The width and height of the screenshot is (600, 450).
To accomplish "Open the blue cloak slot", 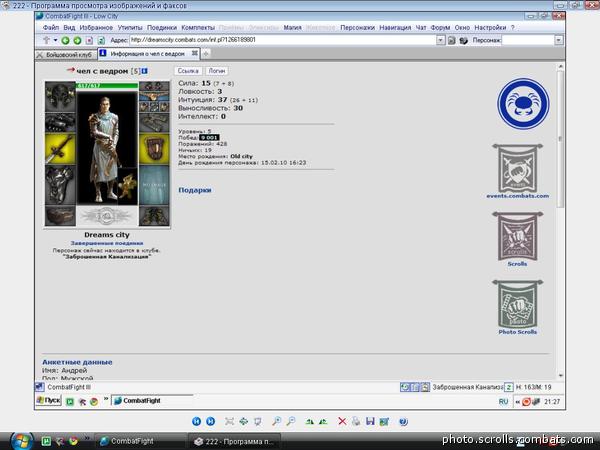I will [x=154, y=185].
